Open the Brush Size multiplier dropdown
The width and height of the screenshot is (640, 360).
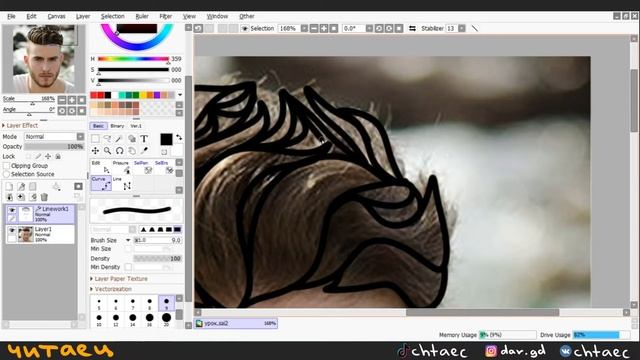click(128, 240)
